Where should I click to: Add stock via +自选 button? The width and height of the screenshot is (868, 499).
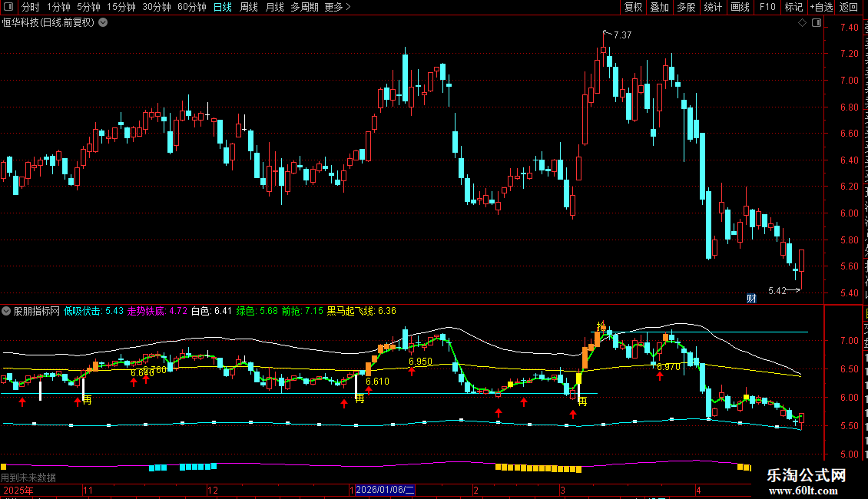tap(821, 7)
